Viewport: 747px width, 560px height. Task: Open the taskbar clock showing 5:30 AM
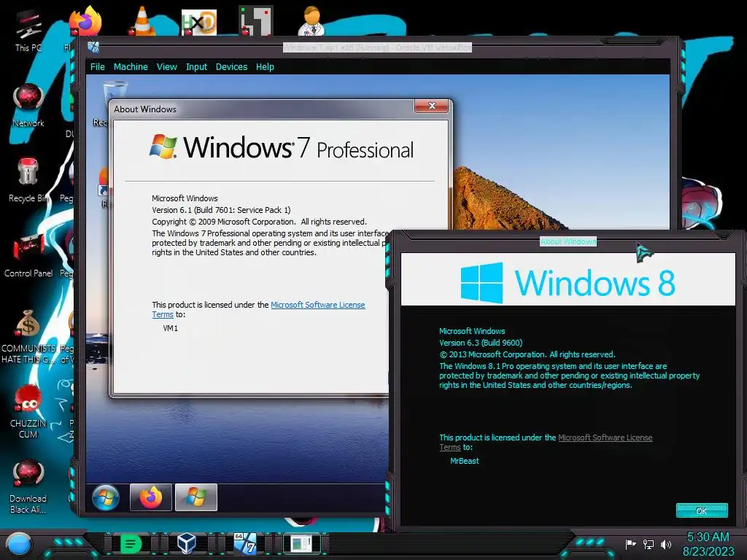point(708,537)
